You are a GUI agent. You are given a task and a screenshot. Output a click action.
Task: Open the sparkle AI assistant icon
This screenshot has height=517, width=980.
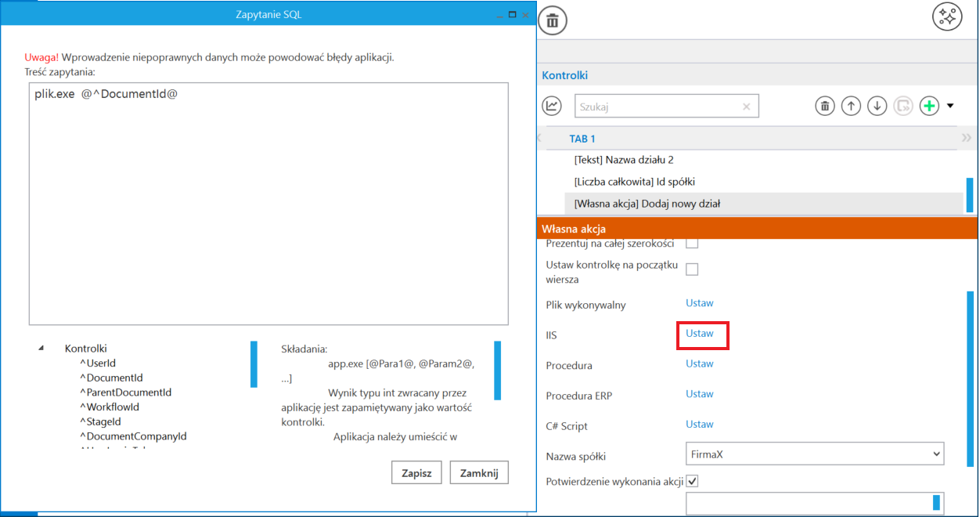point(947,17)
